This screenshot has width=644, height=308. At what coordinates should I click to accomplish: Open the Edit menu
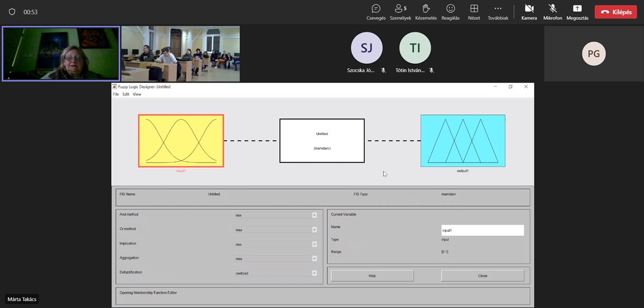click(126, 94)
